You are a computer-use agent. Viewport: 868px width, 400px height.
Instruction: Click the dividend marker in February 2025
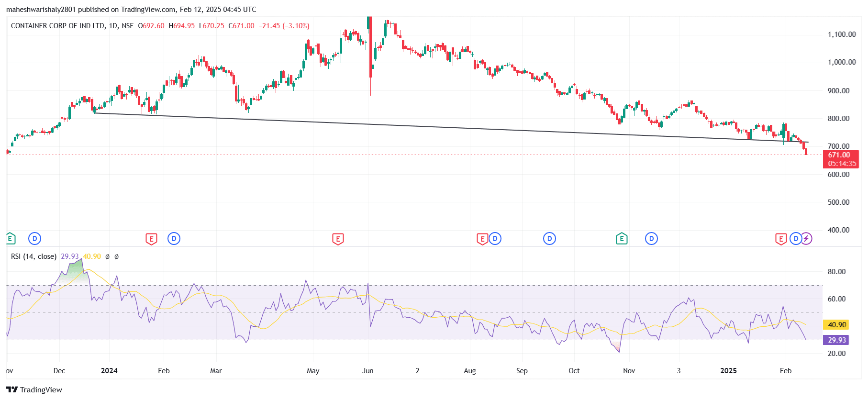click(795, 238)
